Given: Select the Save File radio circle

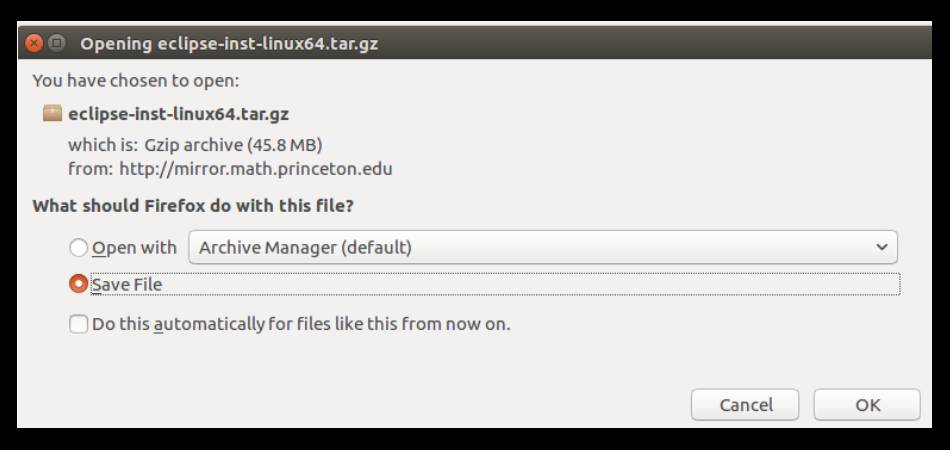Looking at the screenshot, I should point(79,283).
